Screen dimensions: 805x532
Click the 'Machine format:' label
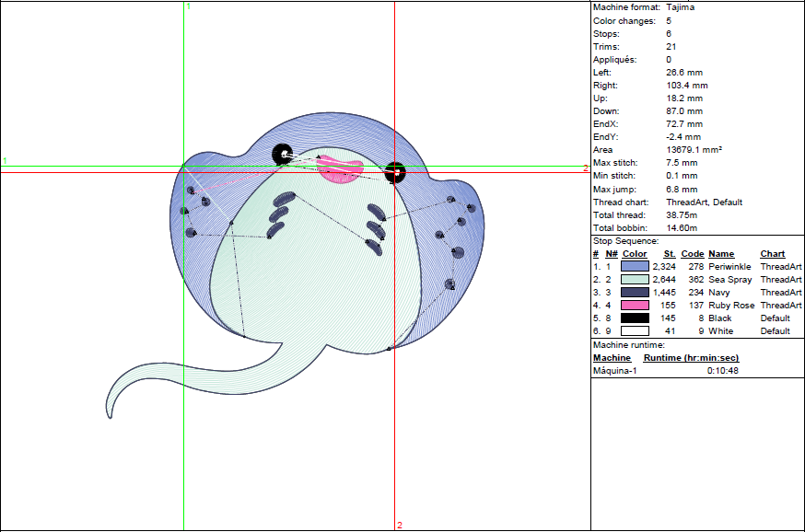pyautogui.click(x=626, y=7)
